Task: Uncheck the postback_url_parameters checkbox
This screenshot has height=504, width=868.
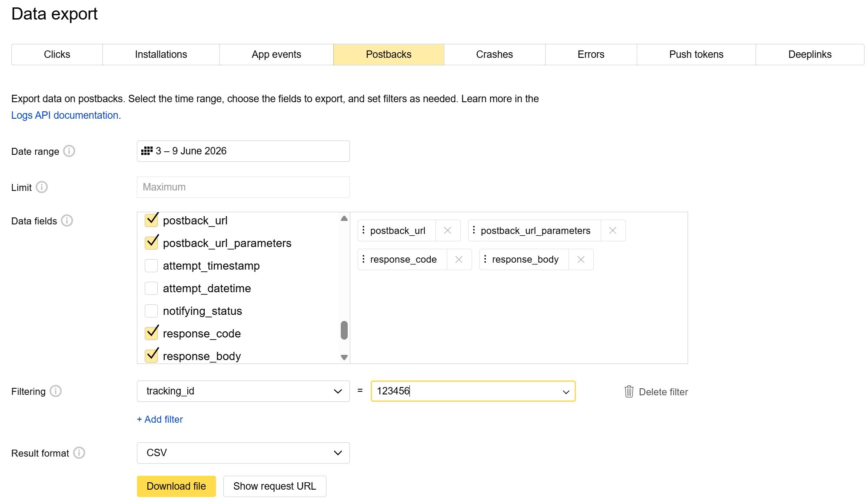Action: 151,243
